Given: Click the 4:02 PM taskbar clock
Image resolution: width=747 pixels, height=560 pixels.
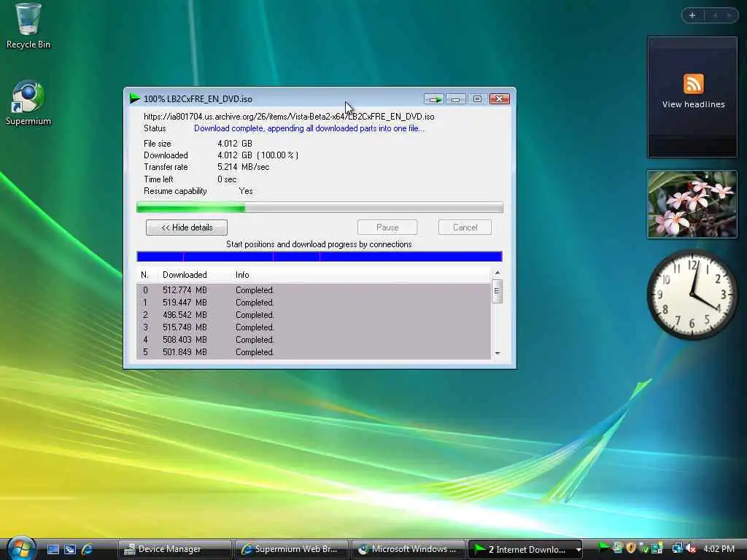Looking at the screenshot, I should [719, 549].
